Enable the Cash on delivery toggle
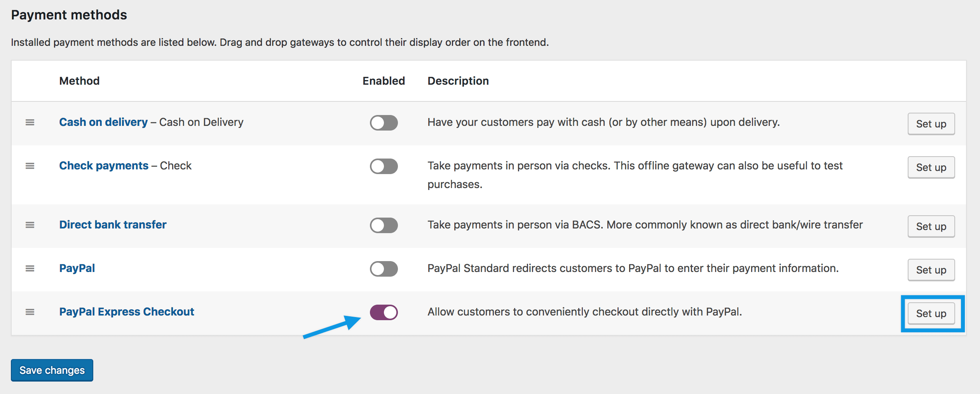980x394 pixels. (384, 123)
